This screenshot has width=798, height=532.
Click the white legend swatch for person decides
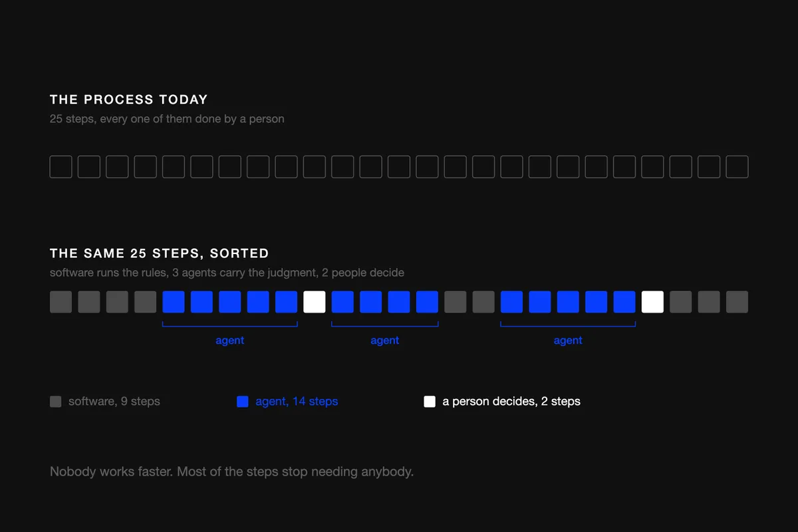click(x=430, y=402)
